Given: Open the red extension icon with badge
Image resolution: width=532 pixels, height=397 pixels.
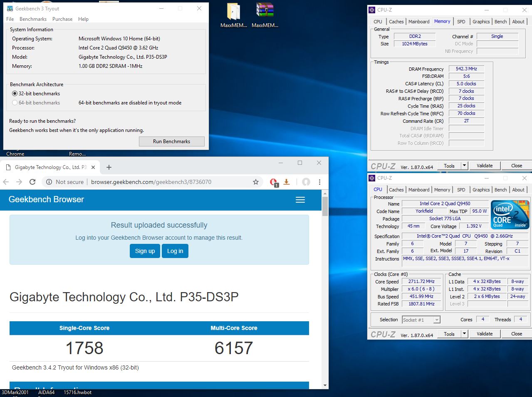Looking at the screenshot, I should coord(274,182).
